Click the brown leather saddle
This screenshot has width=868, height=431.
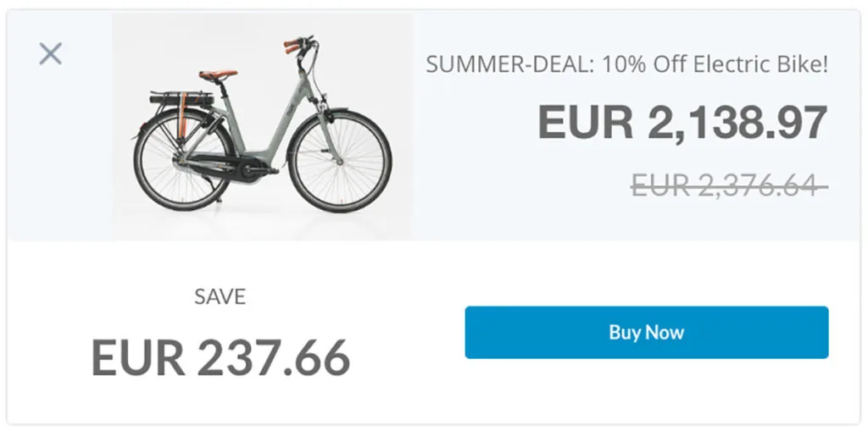pos(218,75)
